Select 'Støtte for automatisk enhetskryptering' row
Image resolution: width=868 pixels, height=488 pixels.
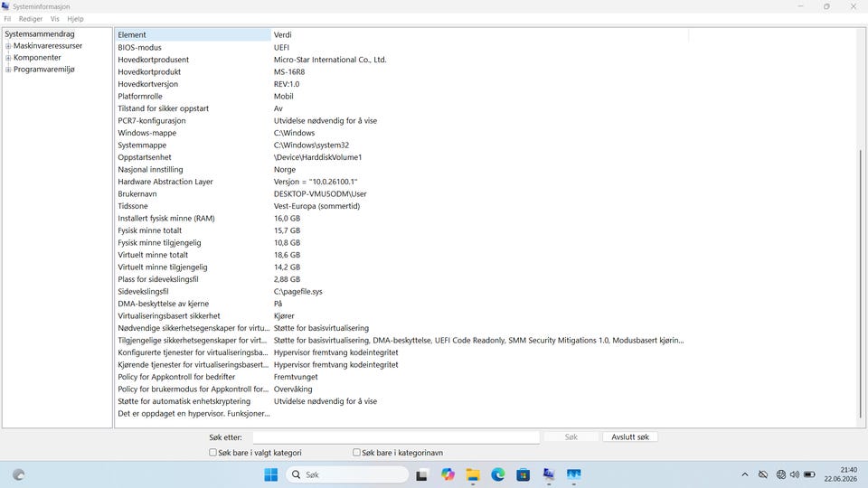[x=401, y=401]
